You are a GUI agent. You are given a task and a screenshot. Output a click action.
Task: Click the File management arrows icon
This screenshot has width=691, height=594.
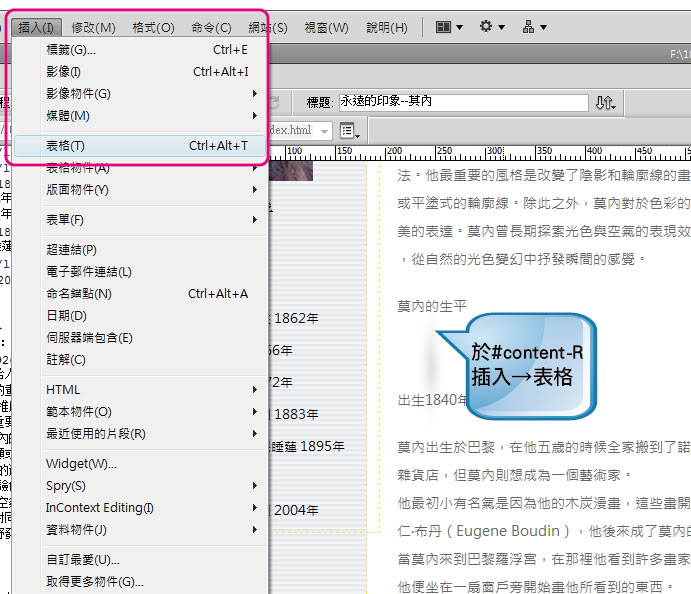(606, 103)
